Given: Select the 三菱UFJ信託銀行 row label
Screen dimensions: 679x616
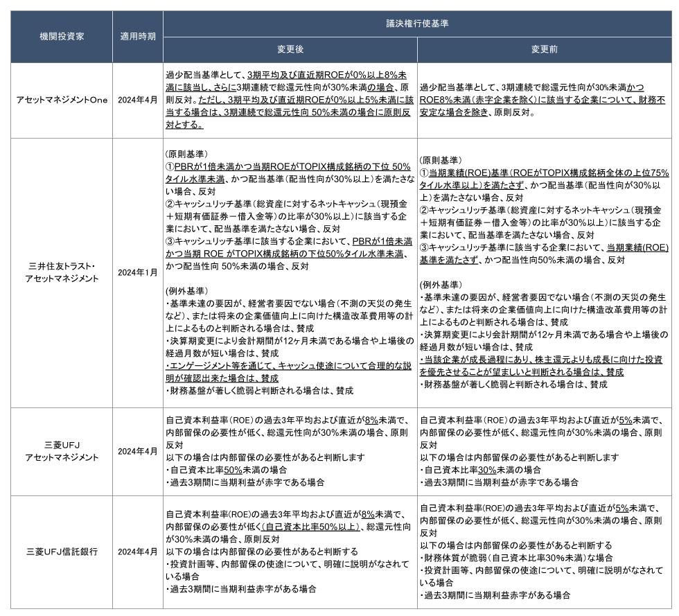Looking at the screenshot, I should [x=62, y=552].
